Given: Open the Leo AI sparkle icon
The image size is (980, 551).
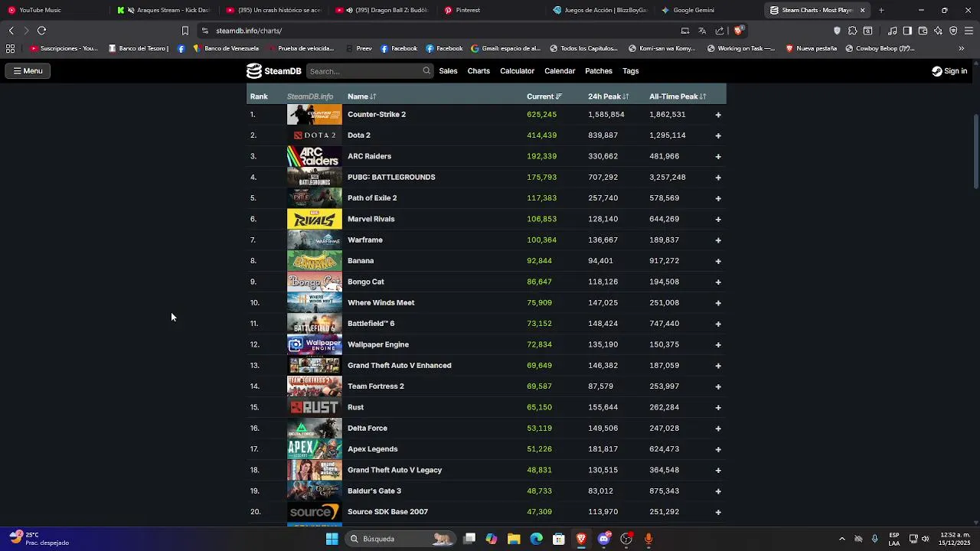Looking at the screenshot, I should pyautogui.click(x=938, y=31).
